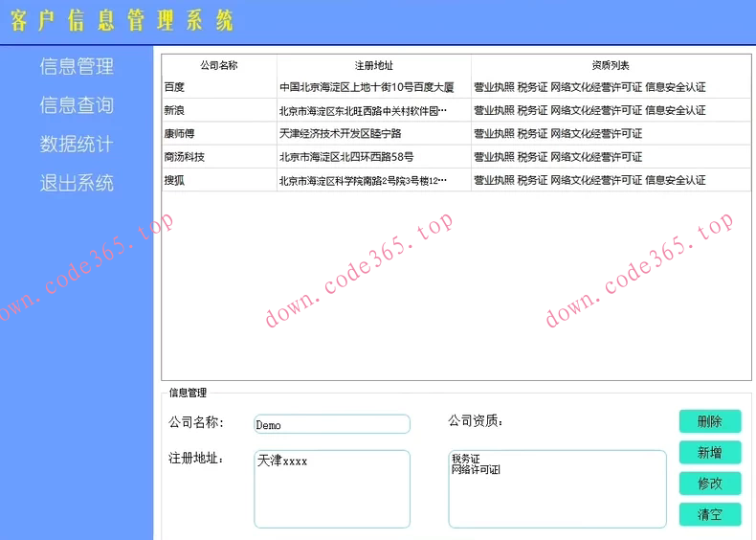The width and height of the screenshot is (756, 540).
Task: Select 退出系统 in the sidebar
Action: click(77, 183)
